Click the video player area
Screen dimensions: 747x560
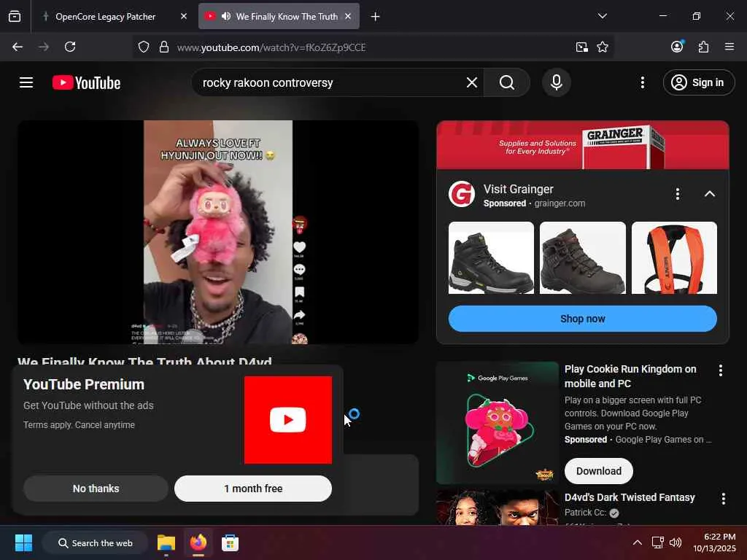tap(218, 232)
